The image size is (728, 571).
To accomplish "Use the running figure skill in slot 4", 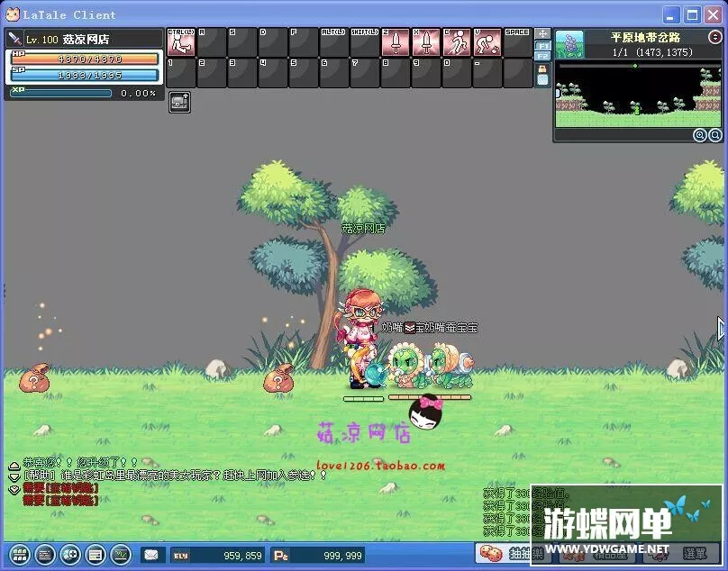I will coord(457,42).
